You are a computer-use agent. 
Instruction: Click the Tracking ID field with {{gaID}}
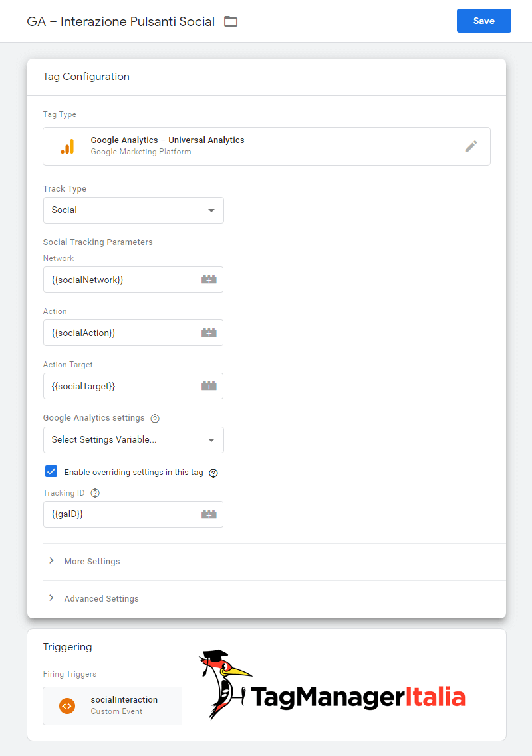coord(120,514)
